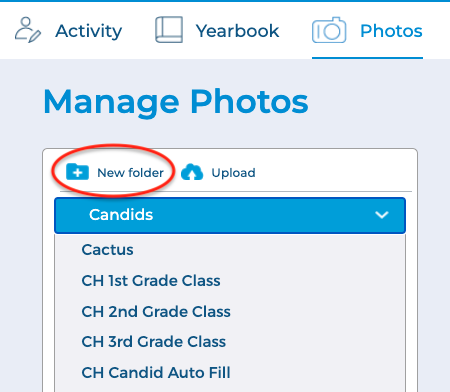Click the New folder plus icon
This screenshot has height=392, width=450.
[77, 172]
